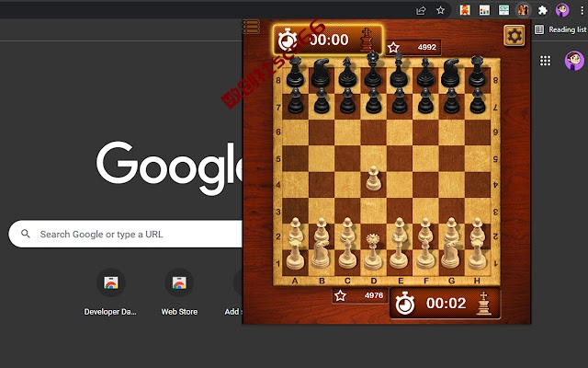Select the white pawn on C2
This screenshot has width=588, height=368.
click(x=347, y=230)
